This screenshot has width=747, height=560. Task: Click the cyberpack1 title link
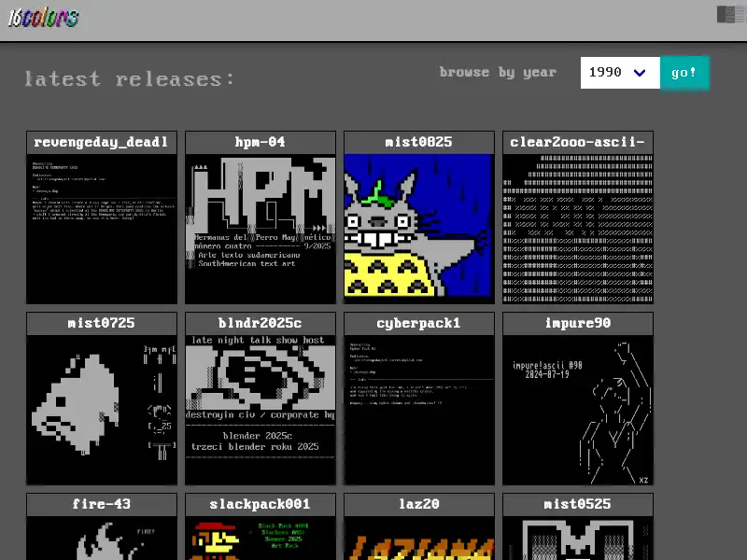point(418,323)
